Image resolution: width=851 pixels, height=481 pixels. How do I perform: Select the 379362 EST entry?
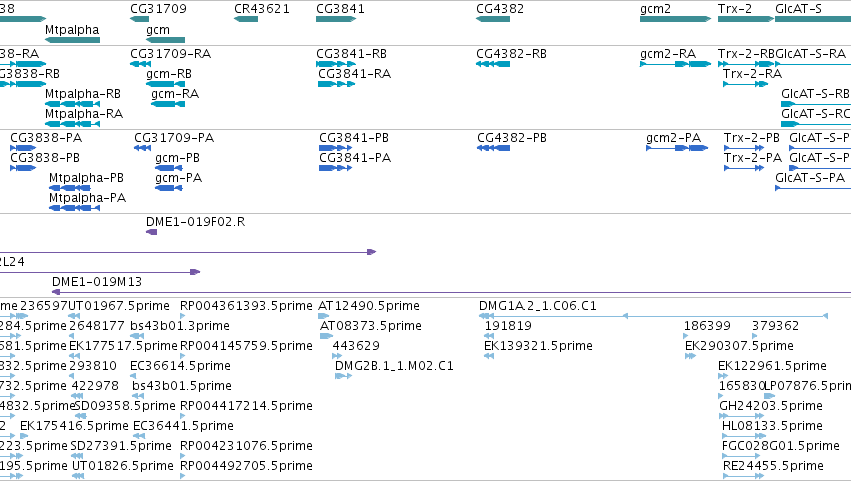point(754,336)
